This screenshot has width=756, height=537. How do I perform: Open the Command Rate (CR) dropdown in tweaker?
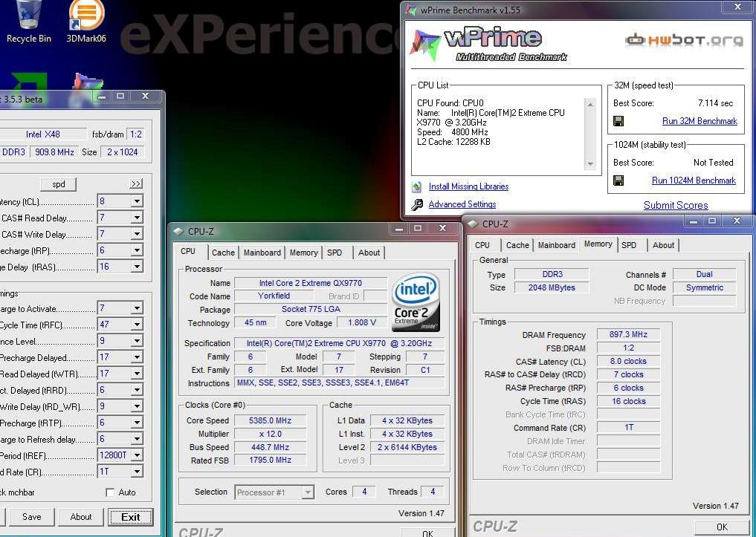click(x=137, y=472)
